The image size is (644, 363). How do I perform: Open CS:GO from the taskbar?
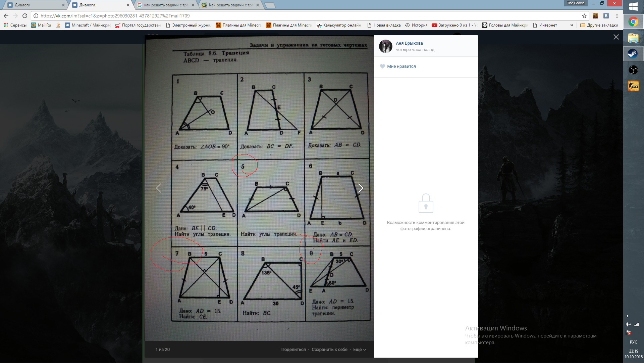pos(633,86)
